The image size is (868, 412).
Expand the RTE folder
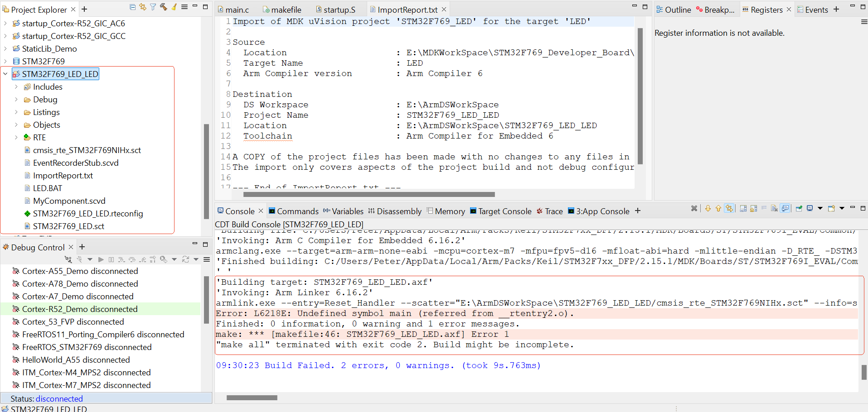16,137
